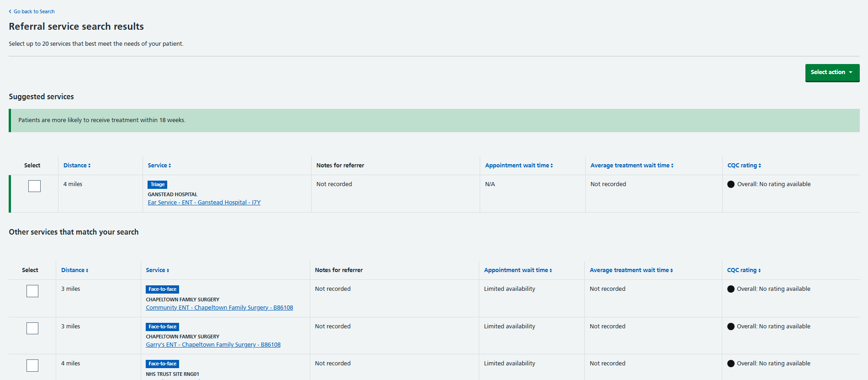Click the Triage tag on Ganstead Hospital

tap(158, 185)
